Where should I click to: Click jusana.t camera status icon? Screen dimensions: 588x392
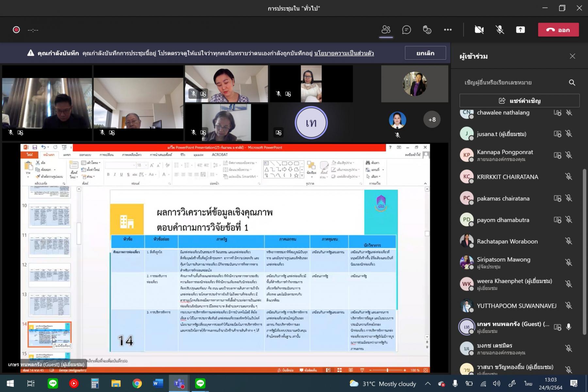click(557, 134)
